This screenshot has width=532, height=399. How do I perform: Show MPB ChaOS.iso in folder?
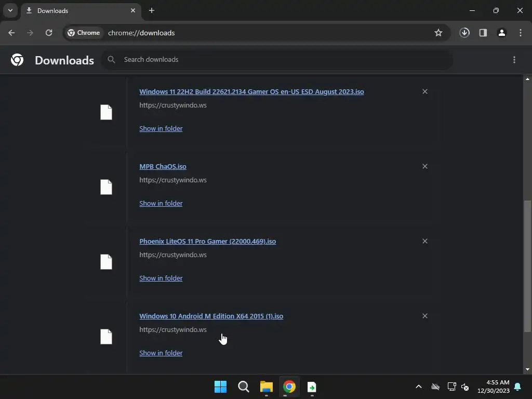pos(161,203)
